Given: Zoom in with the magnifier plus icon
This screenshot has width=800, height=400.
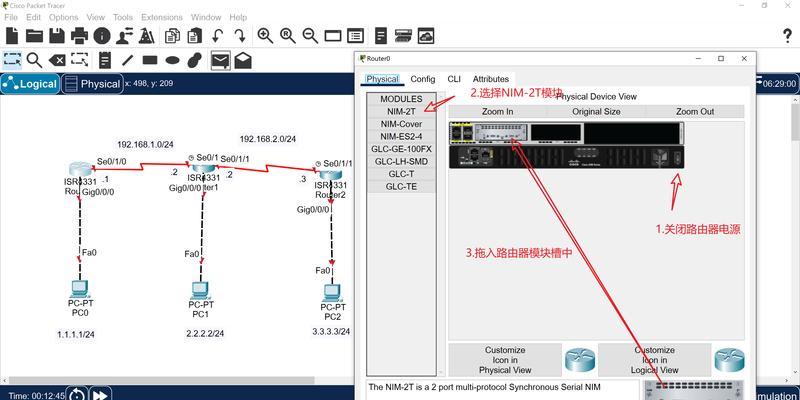Looking at the screenshot, I should pos(265,36).
